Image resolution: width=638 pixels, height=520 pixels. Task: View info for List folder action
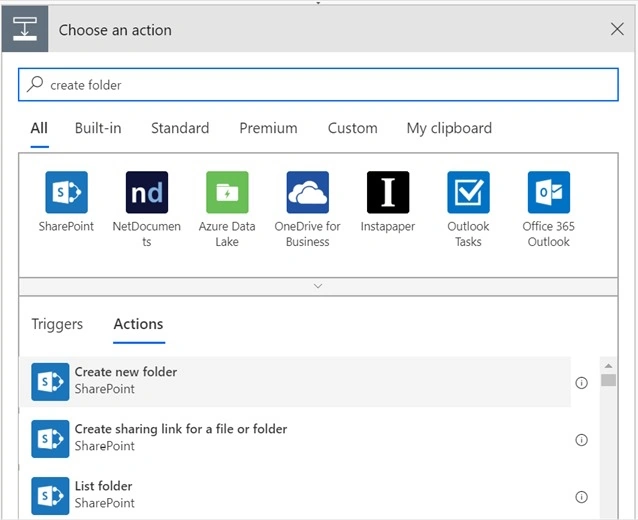click(x=581, y=497)
